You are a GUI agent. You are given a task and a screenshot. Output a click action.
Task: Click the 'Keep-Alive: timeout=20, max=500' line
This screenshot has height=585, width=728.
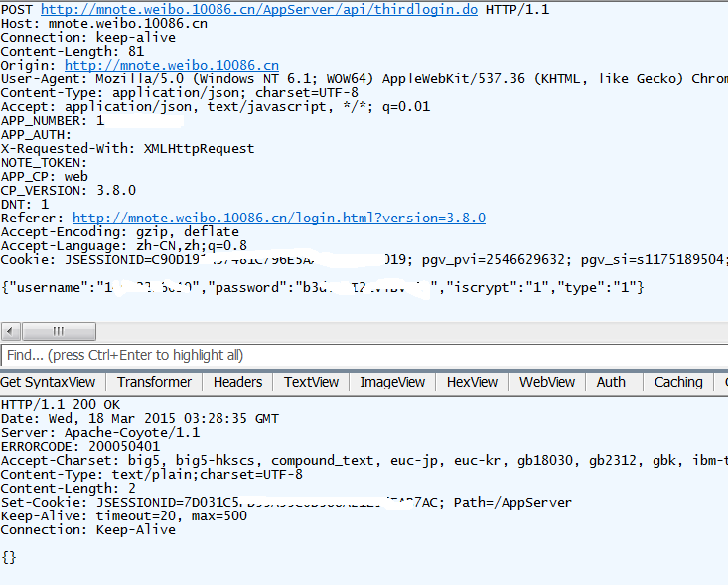[x=124, y=516]
